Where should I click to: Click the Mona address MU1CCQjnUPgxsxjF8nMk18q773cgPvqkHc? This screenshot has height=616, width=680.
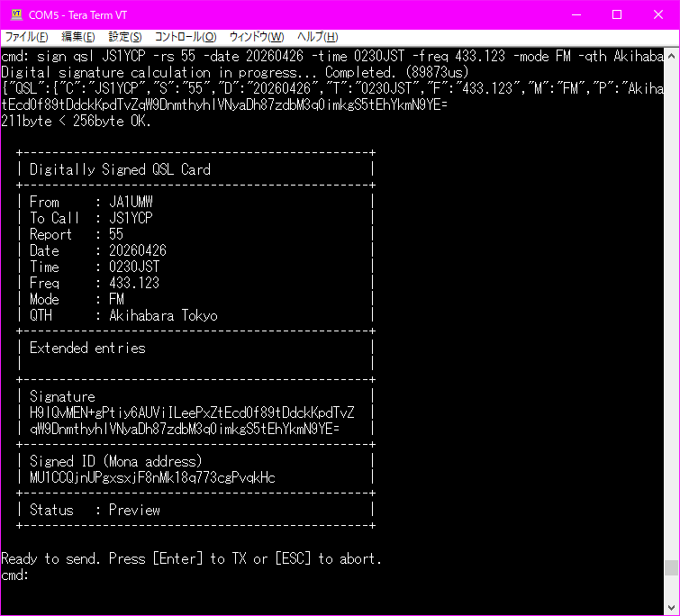point(152,477)
